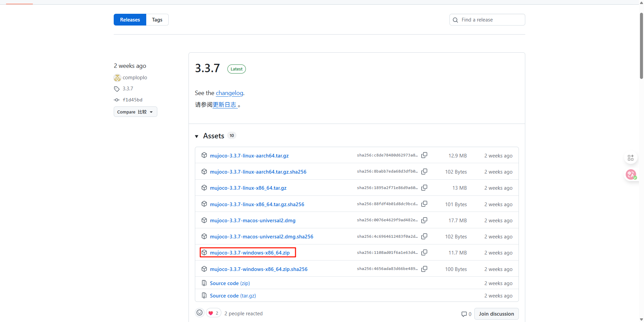Download mujoco-3.3.7-linux-aarch64.tar.gz.sha256
The width and height of the screenshot is (644, 322).
pyautogui.click(x=258, y=172)
